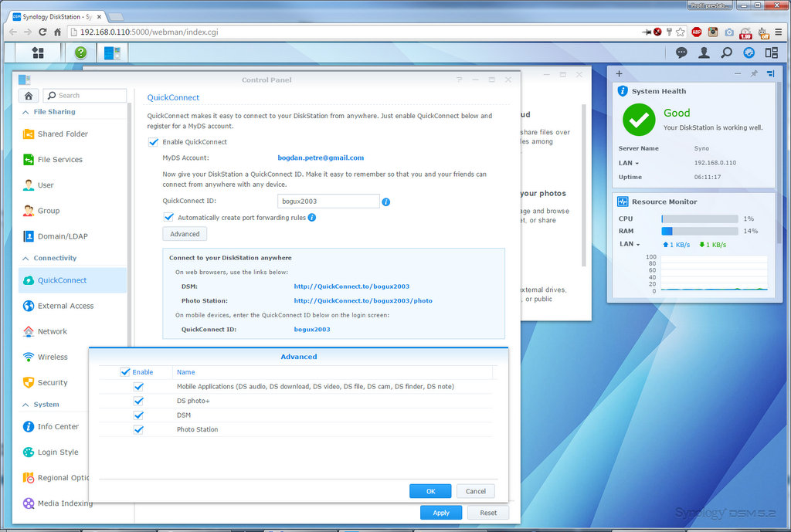791x532 pixels.
Task: Click Adblock Plus extension icon
Action: (x=697, y=32)
